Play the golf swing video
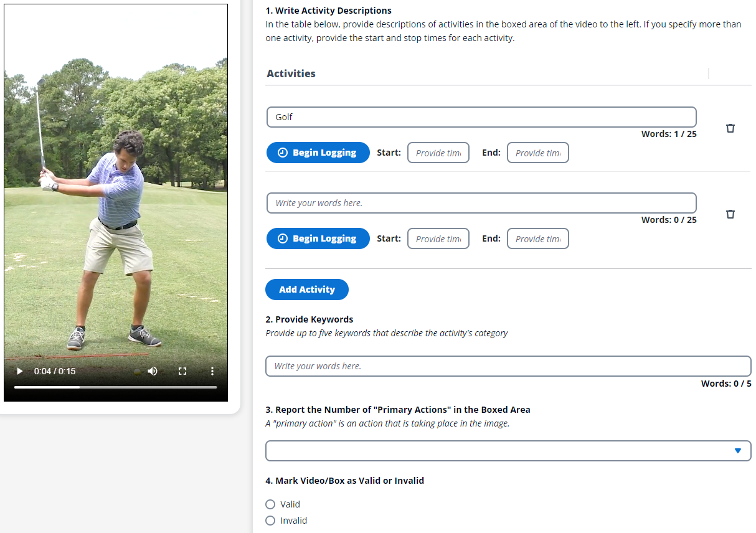Image resolution: width=756 pixels, height=533 pixels. (x=20, y=371)
